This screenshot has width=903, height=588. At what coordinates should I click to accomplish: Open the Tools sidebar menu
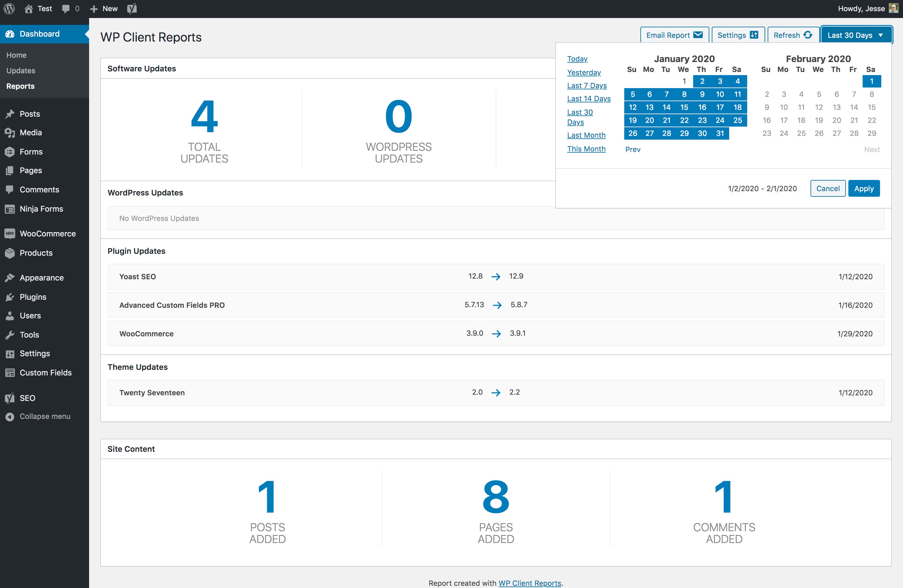(29, 334)
